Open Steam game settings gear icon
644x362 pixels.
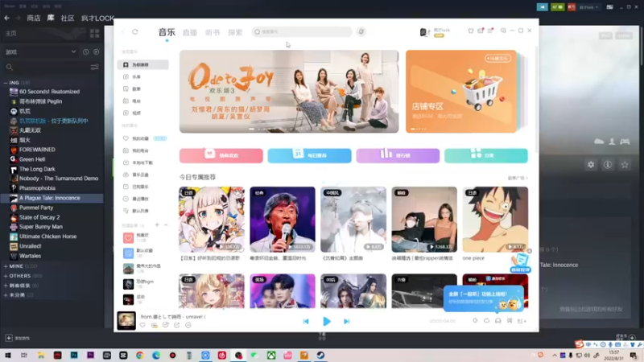591,165
